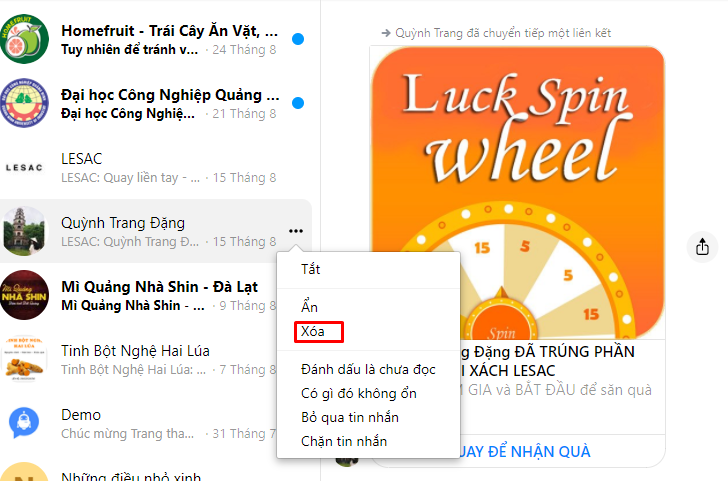The image size is (728, 481).
Task: Choose Xóa to delete the conversation
Action: (x=312, y=332)
